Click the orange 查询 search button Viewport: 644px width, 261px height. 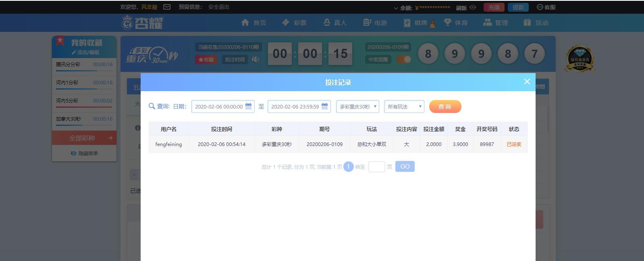coord(445,106)
